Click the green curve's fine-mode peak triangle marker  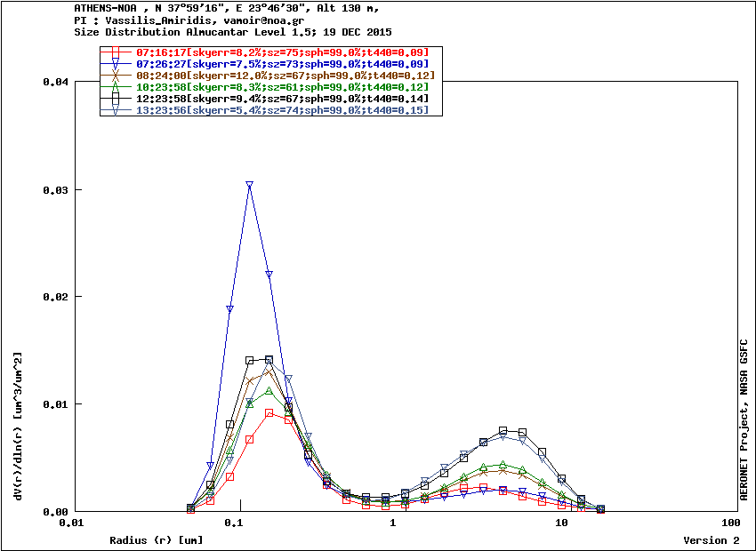tap(269, 391)
